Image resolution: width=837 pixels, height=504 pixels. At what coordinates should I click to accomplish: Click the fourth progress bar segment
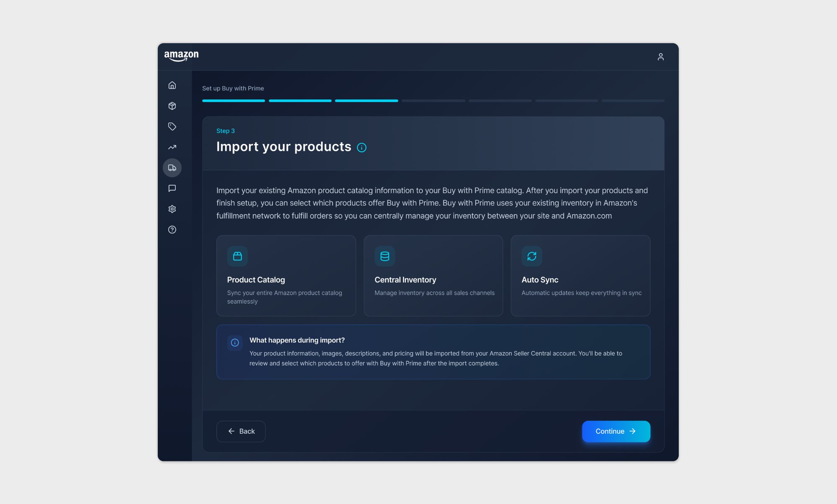click(x=433, y=101)
